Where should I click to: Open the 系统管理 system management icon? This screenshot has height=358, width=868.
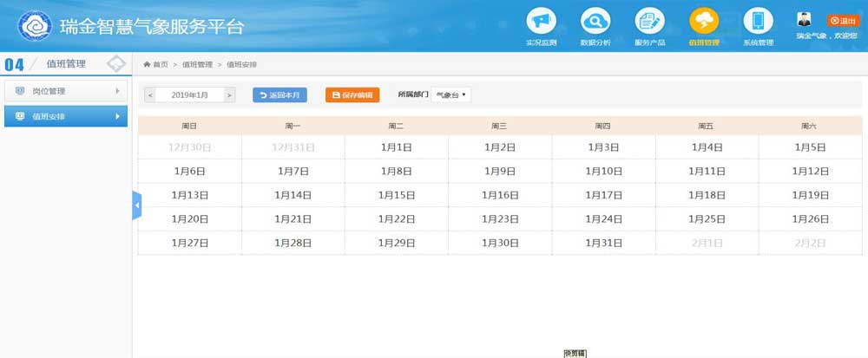758,21
